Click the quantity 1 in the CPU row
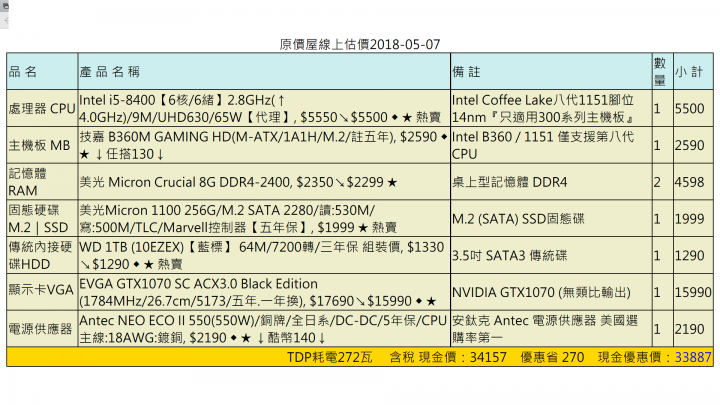 pos(663,108)
